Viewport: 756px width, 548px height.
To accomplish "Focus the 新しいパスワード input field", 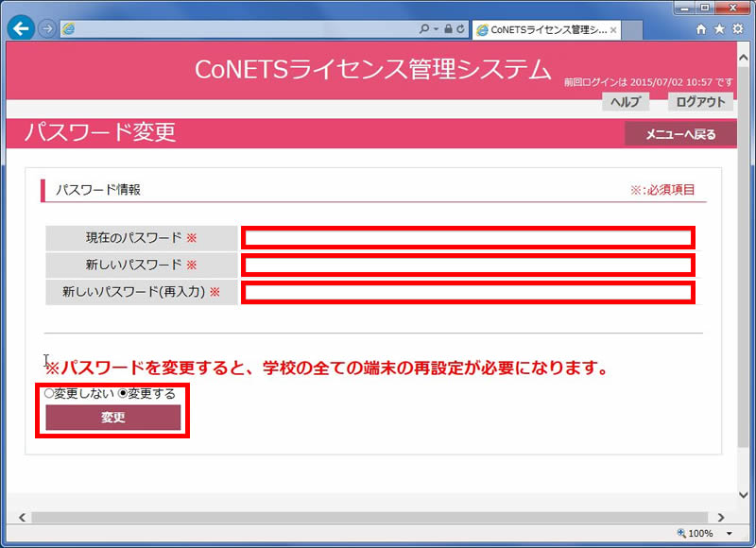I will (468, 265).
